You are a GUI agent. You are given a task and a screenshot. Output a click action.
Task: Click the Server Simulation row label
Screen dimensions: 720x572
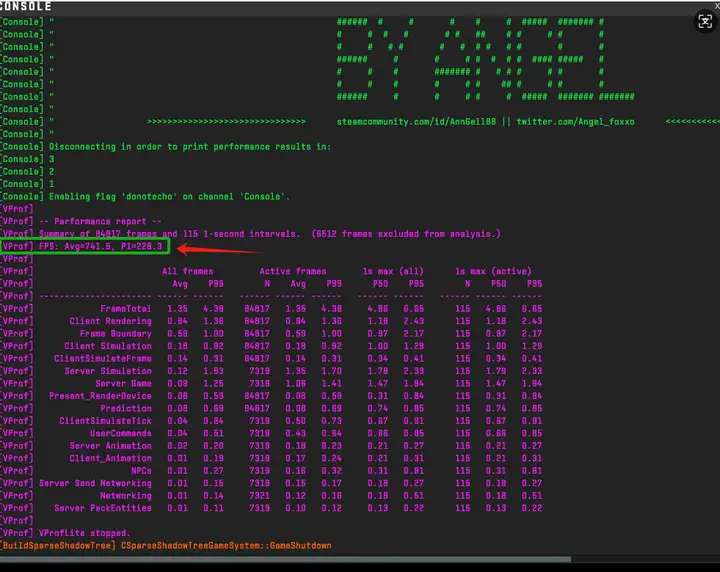click(107, 371)
